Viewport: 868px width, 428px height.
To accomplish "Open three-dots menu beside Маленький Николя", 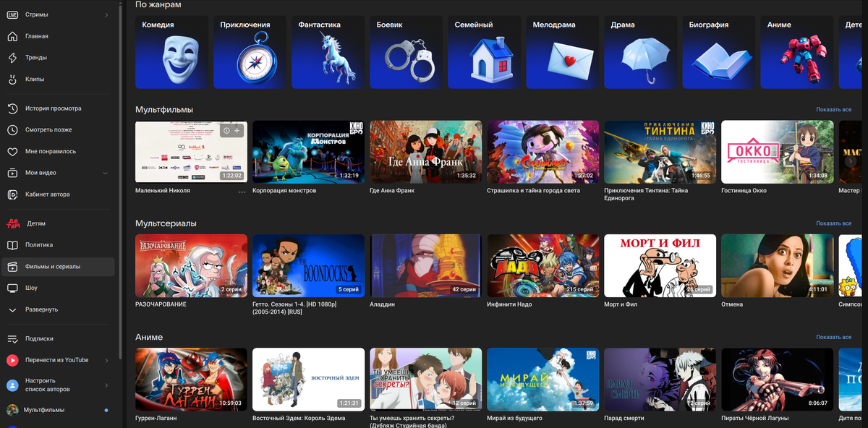I will (x=242, y=192).
